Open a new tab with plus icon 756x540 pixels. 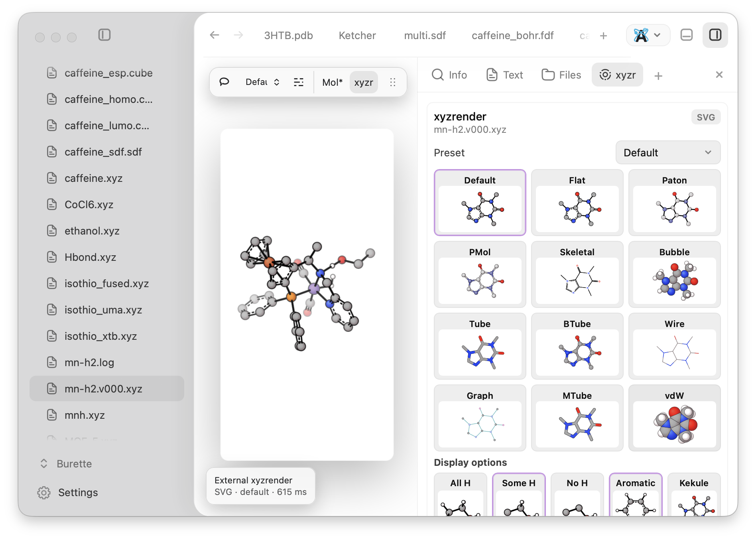pos(603,36)
